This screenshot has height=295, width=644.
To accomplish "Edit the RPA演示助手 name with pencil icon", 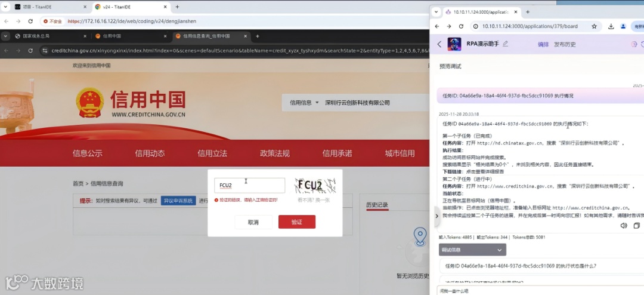I will tap(505, 44).
